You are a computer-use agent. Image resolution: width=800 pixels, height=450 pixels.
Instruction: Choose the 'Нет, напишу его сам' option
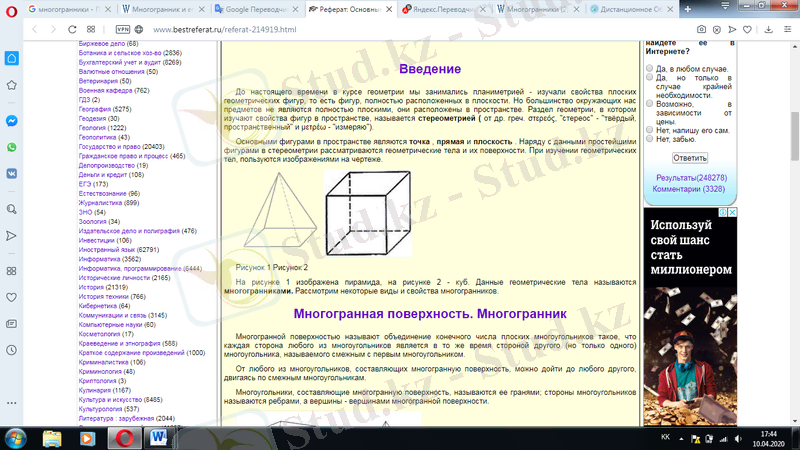651,130
